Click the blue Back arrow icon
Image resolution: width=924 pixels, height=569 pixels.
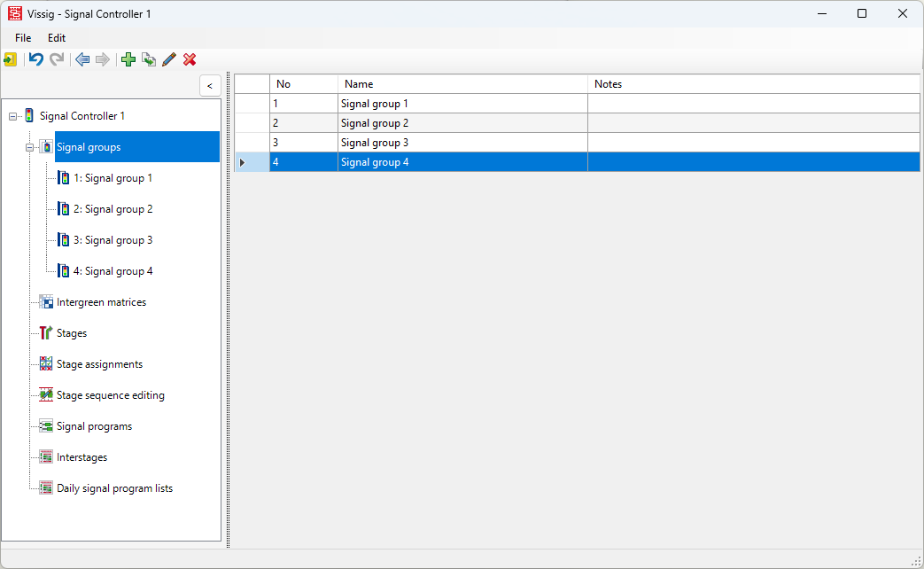pos(82,59)
